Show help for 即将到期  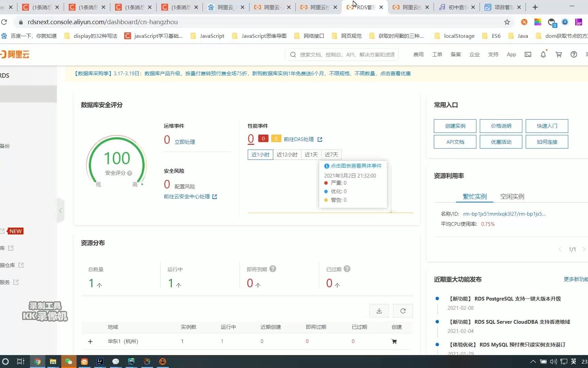273,269
